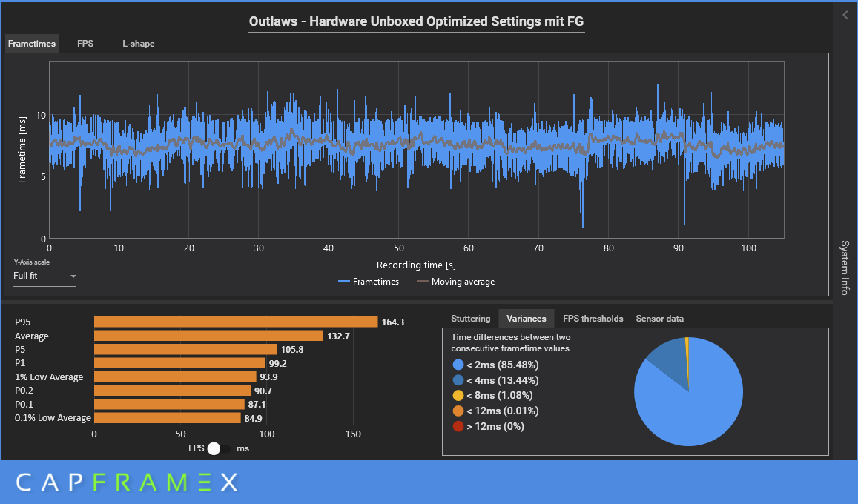The width and height of the screenshot is (858, 504).
Task: Open the FPS thresholds tab
Action: 593,318
